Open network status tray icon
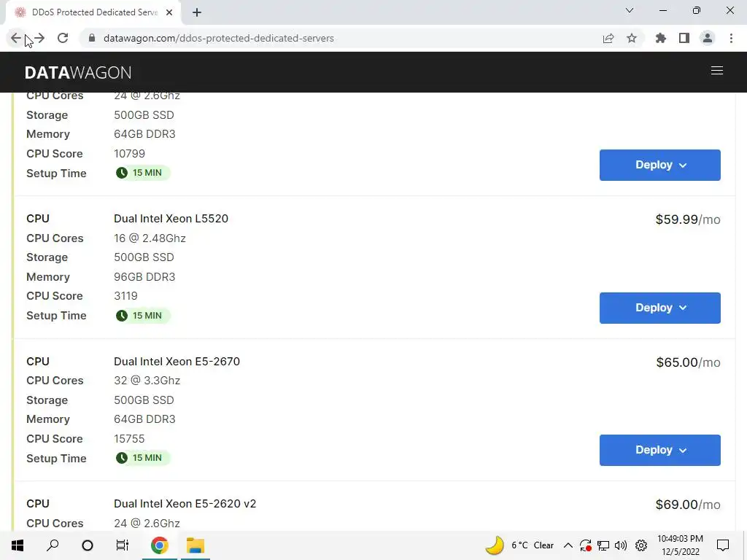Viewport: 747px width, 560px height. 603,545
